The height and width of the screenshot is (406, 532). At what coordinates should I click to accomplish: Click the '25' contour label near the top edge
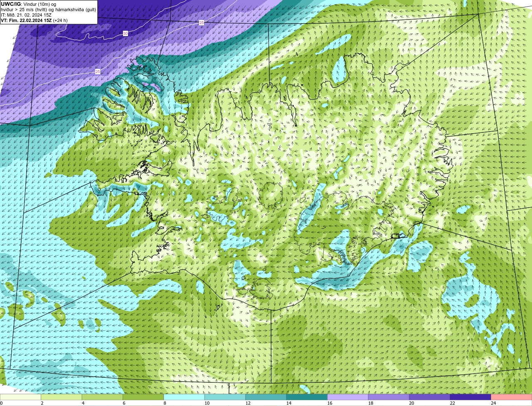pos(202,22)
